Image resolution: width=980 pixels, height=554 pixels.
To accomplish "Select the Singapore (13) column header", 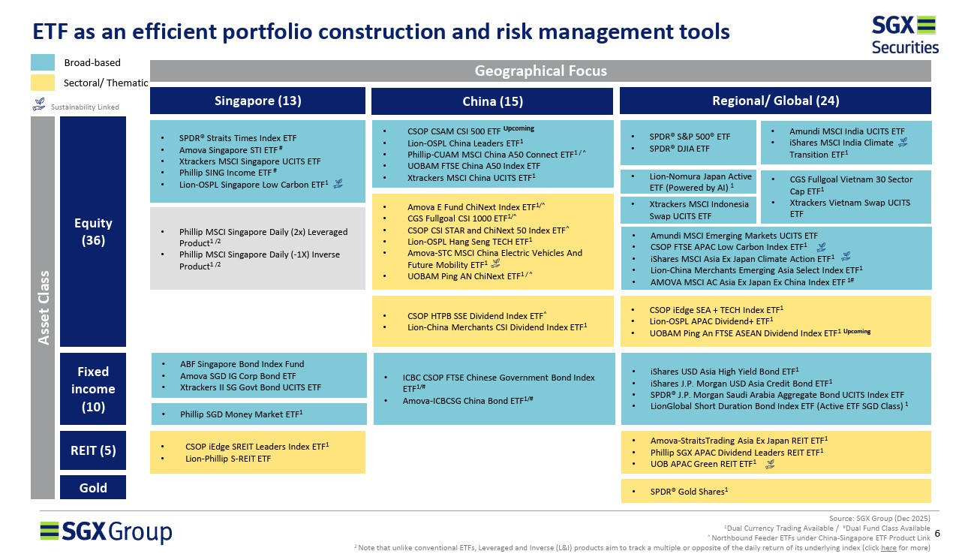I will click(257, 101).
